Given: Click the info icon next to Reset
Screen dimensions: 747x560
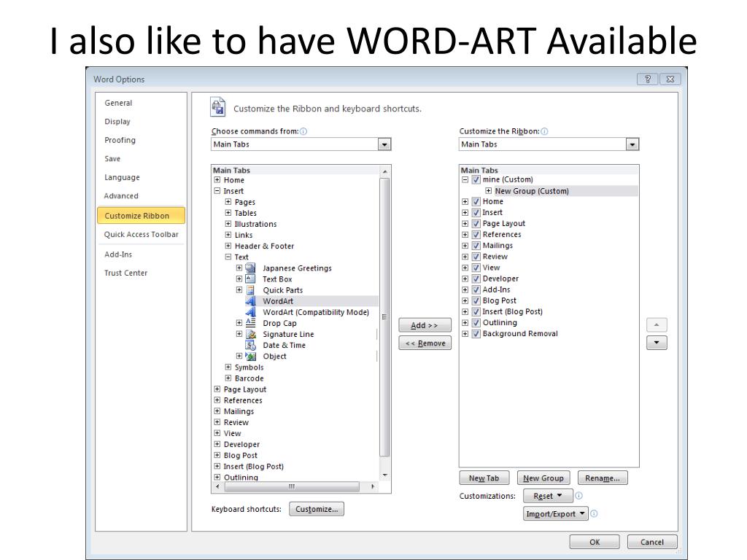Looking at the screenshot, I should (x=578, y=496).
